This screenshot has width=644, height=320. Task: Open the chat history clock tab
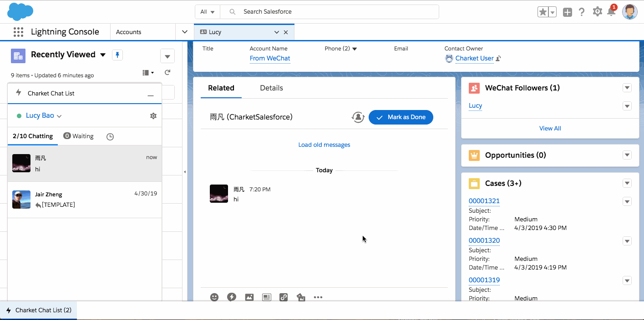pyautogui.click(x=110, y=136)
